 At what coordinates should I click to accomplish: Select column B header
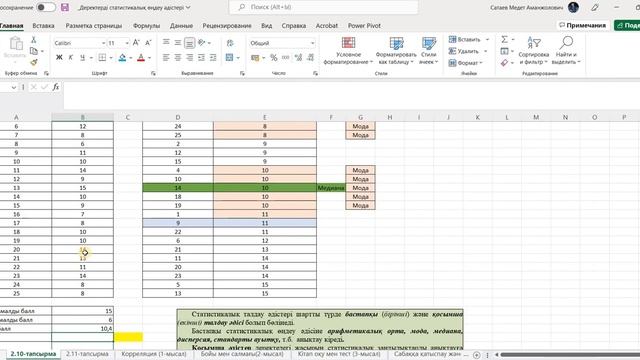pos(82,117)
